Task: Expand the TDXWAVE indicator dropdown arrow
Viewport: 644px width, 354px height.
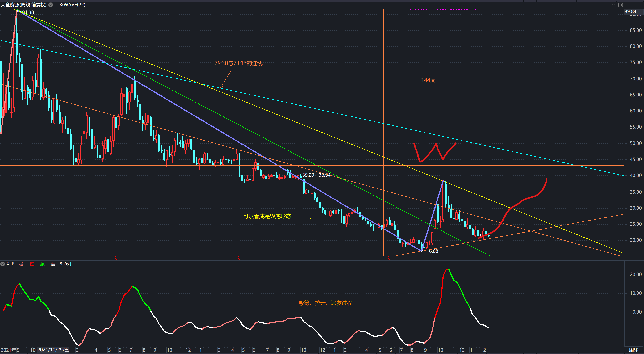Action: pos(51,5)
